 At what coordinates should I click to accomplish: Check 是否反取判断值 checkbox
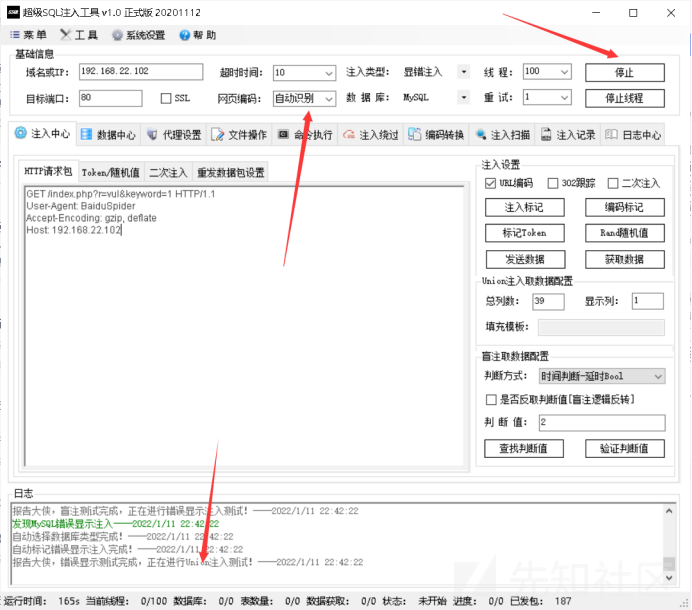click(491, 399)
